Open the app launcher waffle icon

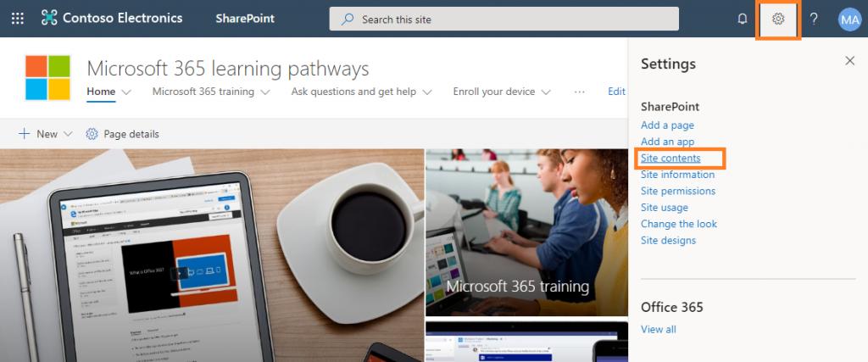18,19
